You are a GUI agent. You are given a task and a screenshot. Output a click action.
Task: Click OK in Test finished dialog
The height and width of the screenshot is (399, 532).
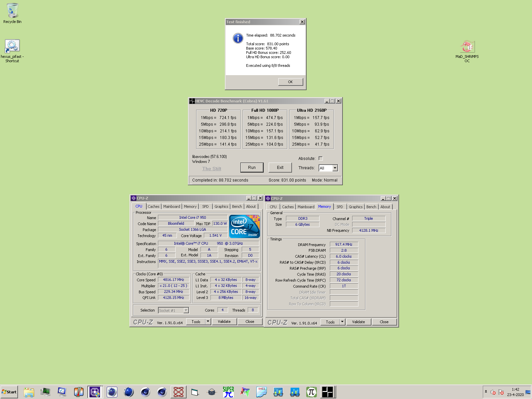click(x=291, y=82)
